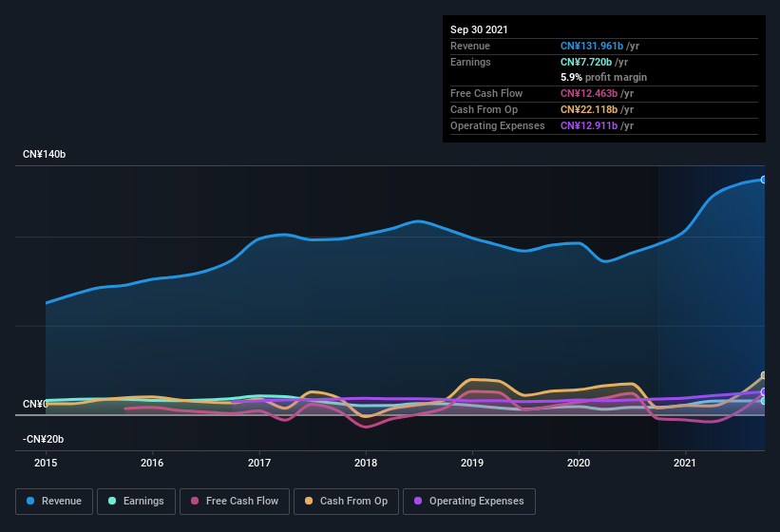Click the 2017 x-axis label
Screen dimensions: 780x532
[x=259, y=463]
